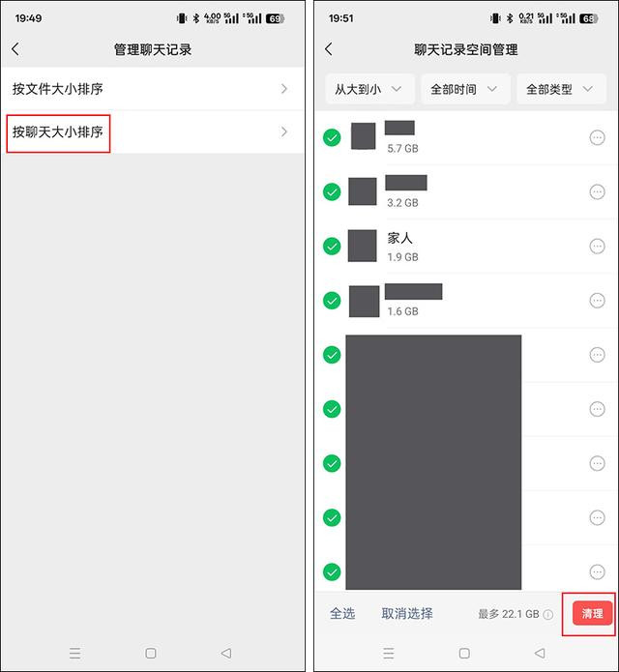Uncheck the 家人 chat checkbox
Image resolution: width=619 pixels, height=672 pixels.
click(x=332, y=246)
